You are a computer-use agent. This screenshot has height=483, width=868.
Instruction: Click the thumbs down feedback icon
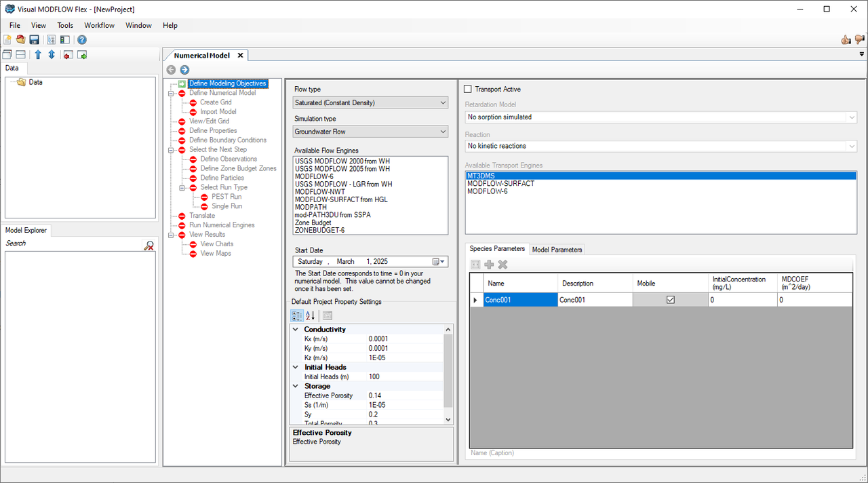click(x=859, y=40)
